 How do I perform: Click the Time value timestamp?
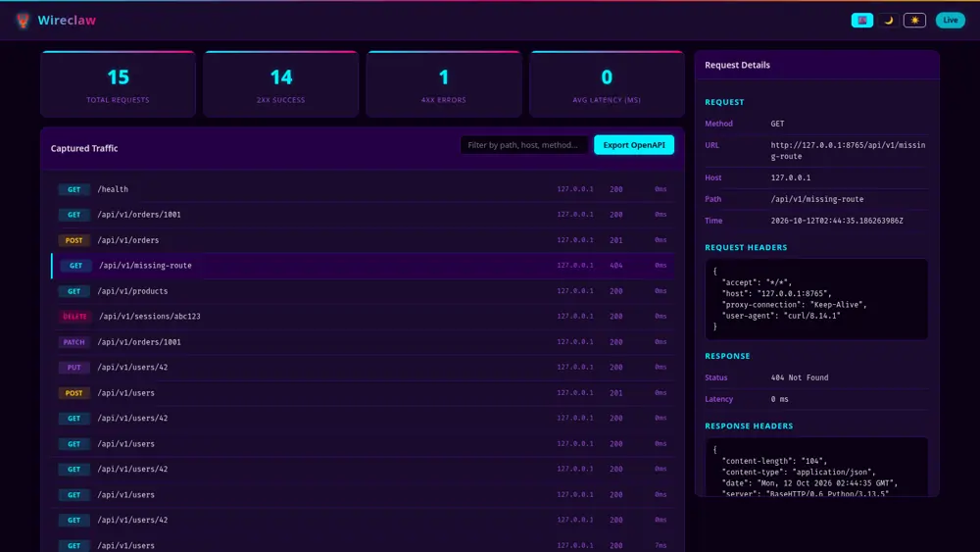click(x=837, y=221)
